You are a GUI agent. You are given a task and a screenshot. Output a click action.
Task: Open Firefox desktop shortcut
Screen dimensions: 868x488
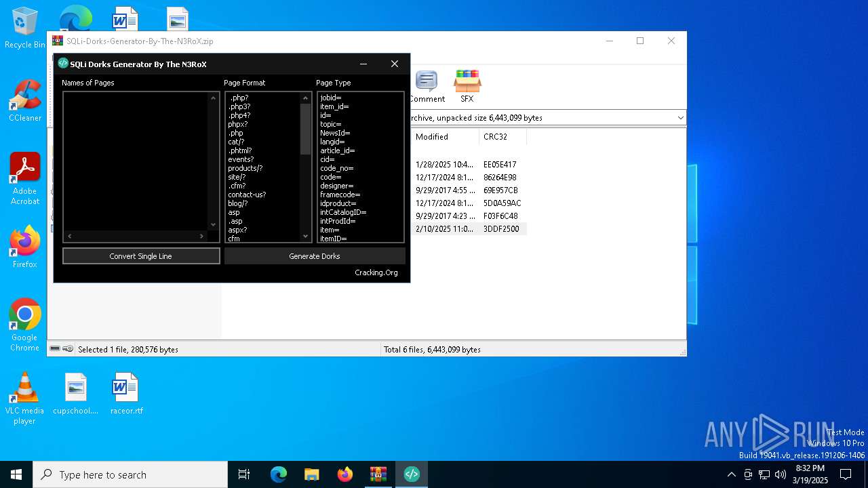click(x=25, y=247)
